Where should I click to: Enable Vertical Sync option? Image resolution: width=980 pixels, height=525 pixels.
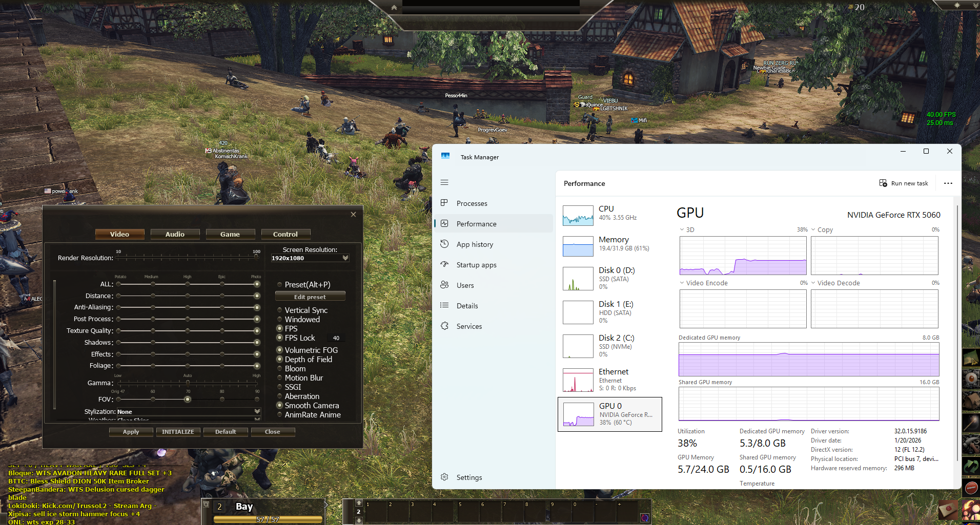pos(280,310)
